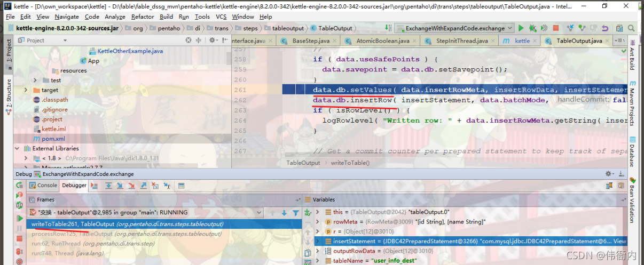Click Show Execution Point icon in debugger

point(95,186)
